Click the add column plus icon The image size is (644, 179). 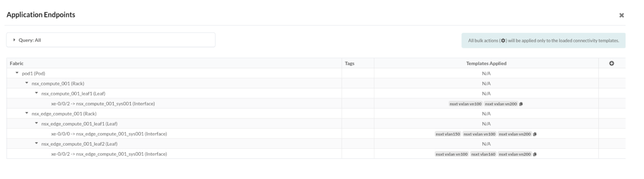(611, 63)
